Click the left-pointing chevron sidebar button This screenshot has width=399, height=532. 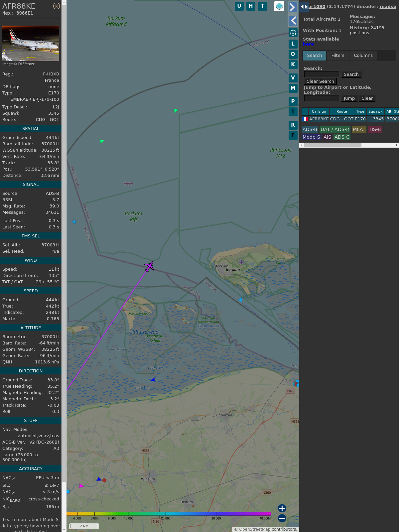pyautogui.click(x=293, y=21)
